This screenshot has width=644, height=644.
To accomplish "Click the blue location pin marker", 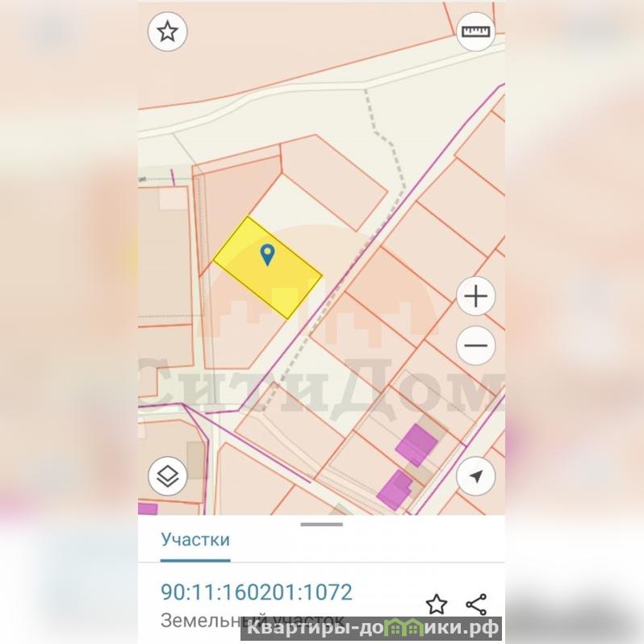I will [267, 255].
